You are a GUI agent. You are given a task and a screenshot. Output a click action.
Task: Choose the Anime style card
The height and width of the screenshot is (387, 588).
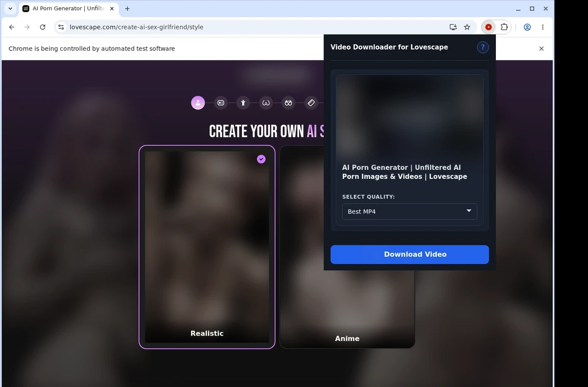pos(347,247)
